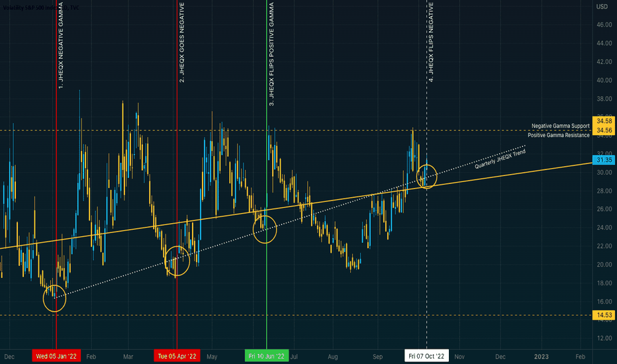Image resolution: width=617 pixels, height=364 pixels.
Task: Click the Quarterly JHEQX Trend text
Action: point(500,159)
